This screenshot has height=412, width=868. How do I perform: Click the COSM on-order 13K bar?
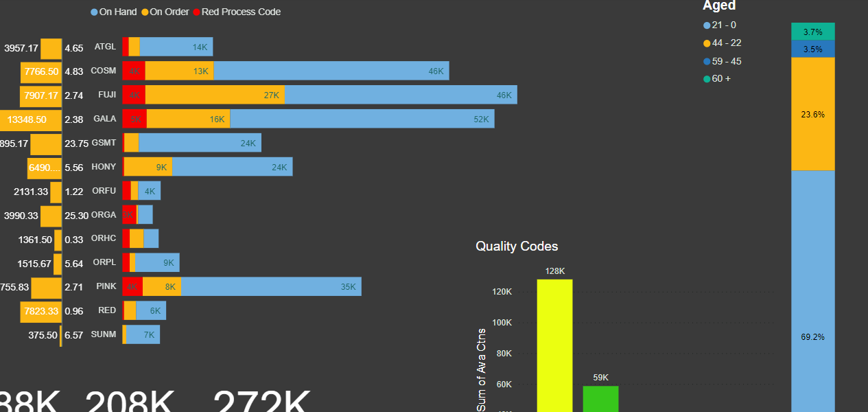tap(179, 71)
